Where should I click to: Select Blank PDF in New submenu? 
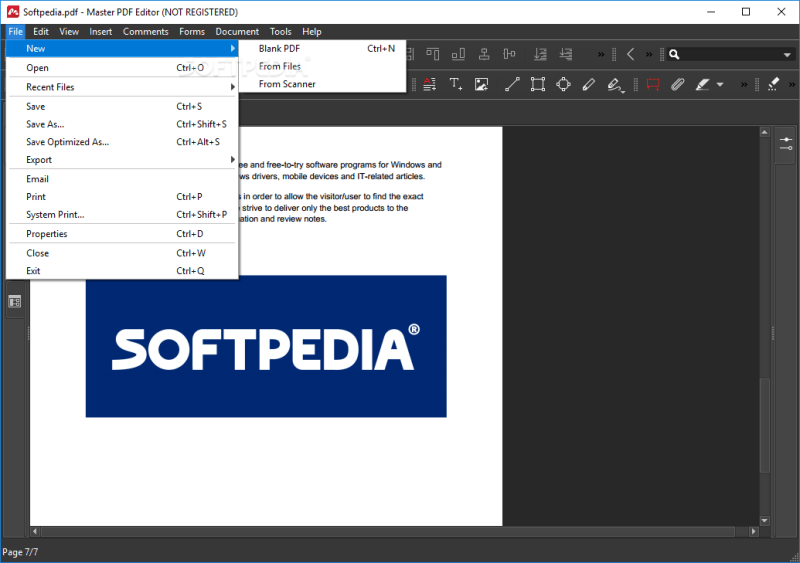[322, 48]
